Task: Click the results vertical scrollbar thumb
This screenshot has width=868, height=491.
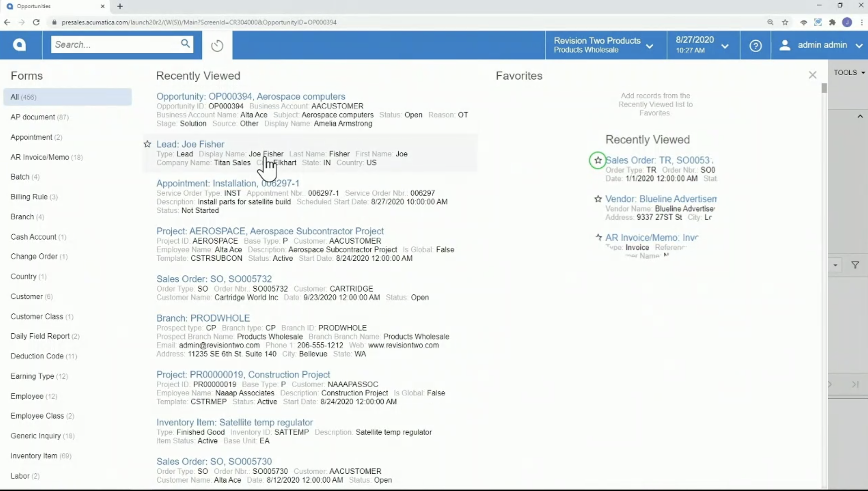Action: tap(824, 88)
